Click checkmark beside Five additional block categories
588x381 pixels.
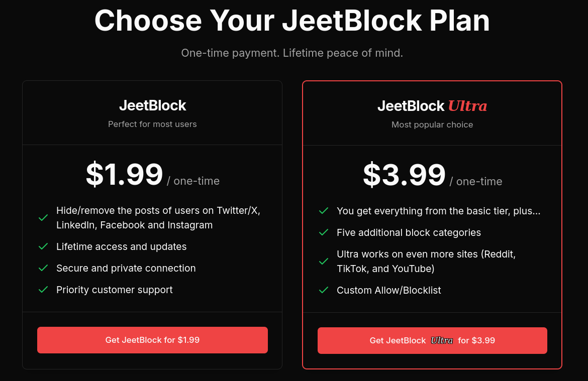[324, 232]
